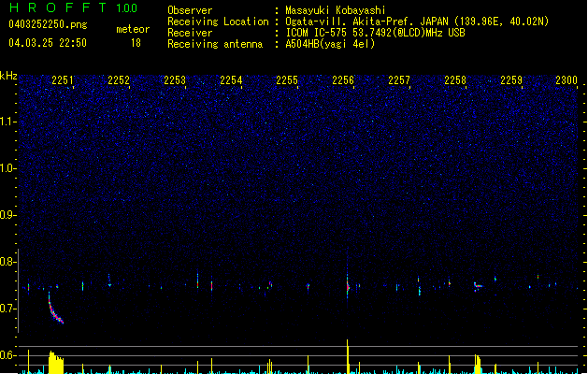Click the kHz axis unit label
The image size is (588, 374).
point(8,76)
